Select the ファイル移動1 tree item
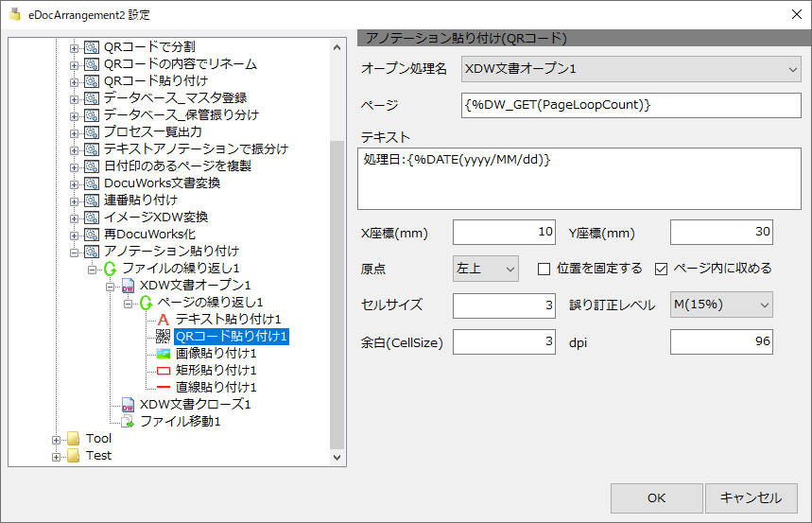This screenshot has height=523, width=812. [x=180, y=422]
